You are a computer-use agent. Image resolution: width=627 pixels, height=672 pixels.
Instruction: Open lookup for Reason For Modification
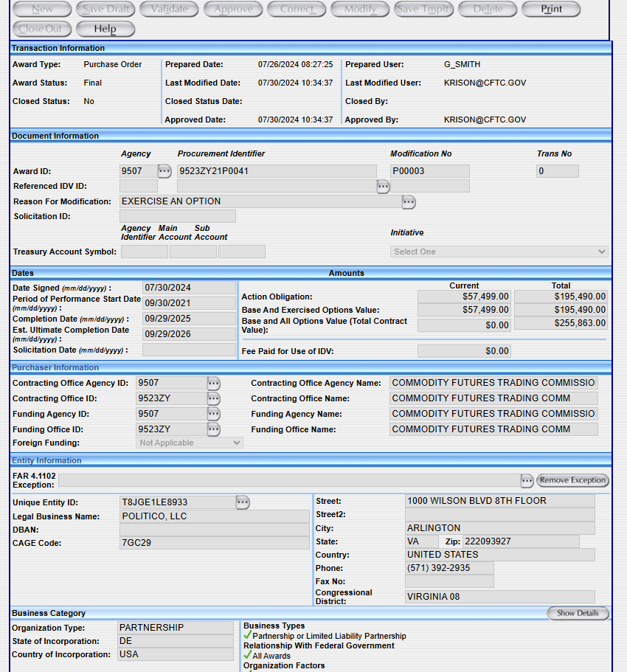409,202
